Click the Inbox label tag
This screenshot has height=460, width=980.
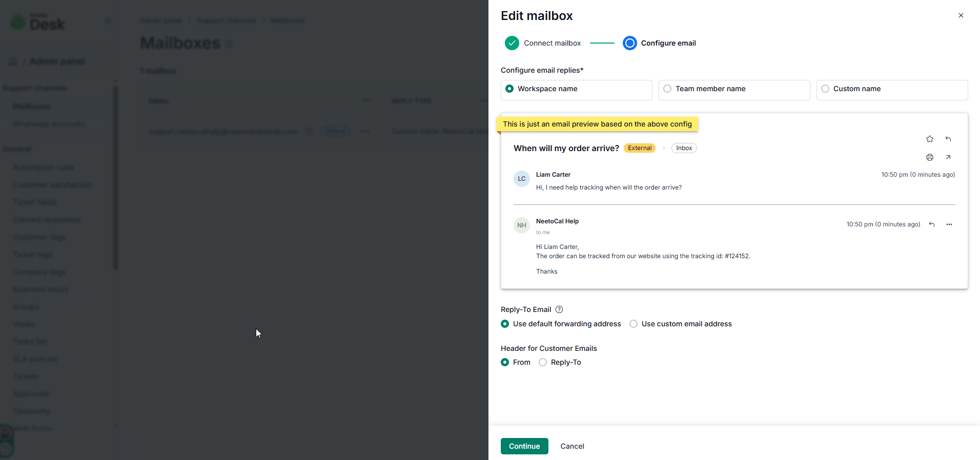click(684, 148)
